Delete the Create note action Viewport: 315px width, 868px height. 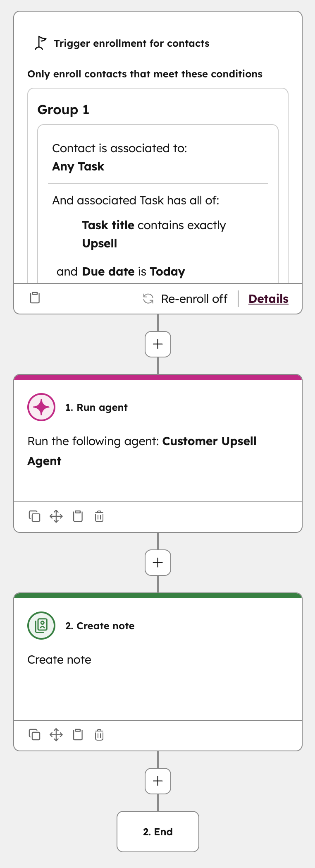point(99,734)
